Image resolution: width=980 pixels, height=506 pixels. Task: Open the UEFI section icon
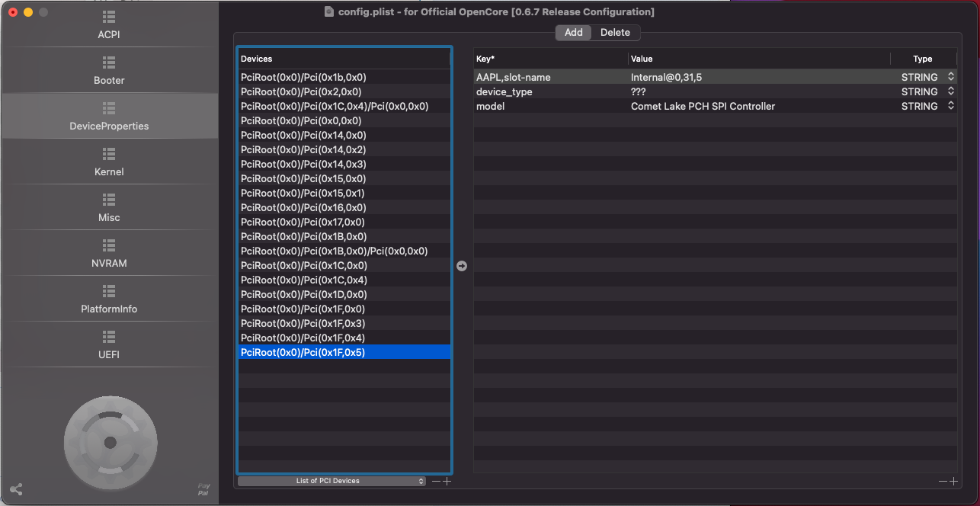tap(109, 337)
